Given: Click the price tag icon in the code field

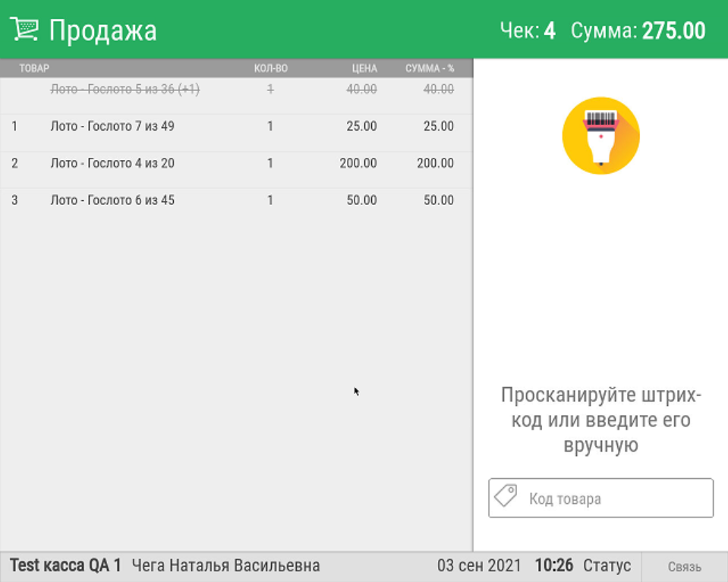Looking at the screenshot, I should pos(506,495).
